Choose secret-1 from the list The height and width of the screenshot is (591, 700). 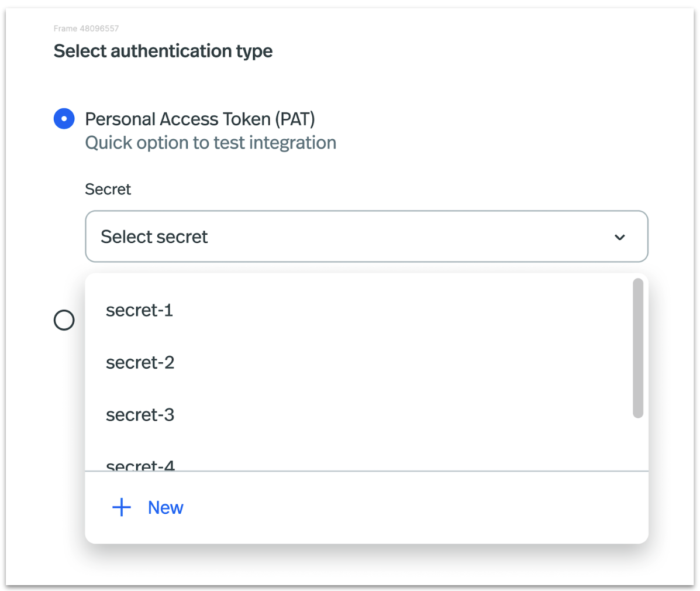(140, 310)
